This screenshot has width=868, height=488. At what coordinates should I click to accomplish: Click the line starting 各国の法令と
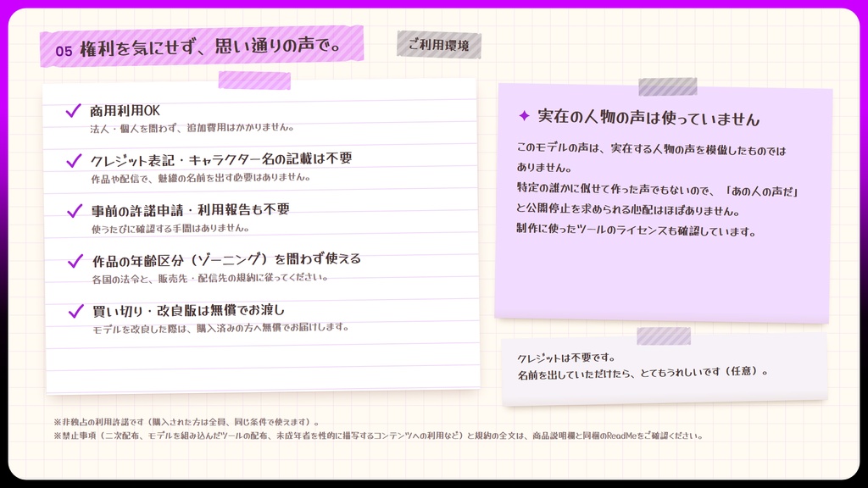tap(210, 278)
